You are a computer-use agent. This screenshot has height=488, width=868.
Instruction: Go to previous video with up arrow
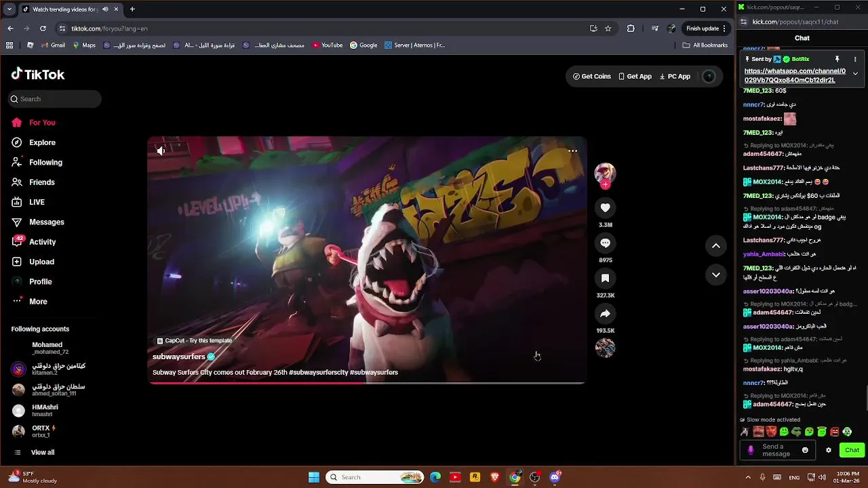click(x=716, y=245)
